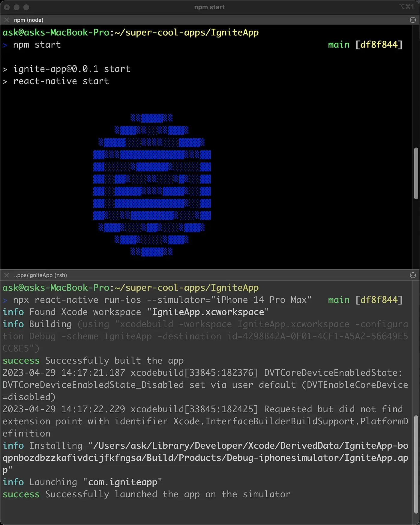Screen dimensions: 420x525
Task: Select the "npm (node)" pane title
Action: [x=28, y=20]
